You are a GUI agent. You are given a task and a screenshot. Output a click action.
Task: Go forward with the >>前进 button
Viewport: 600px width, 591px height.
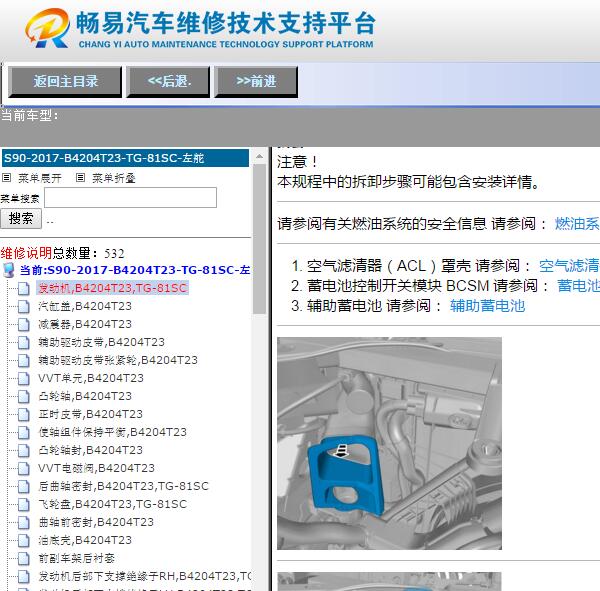point(256,82)
